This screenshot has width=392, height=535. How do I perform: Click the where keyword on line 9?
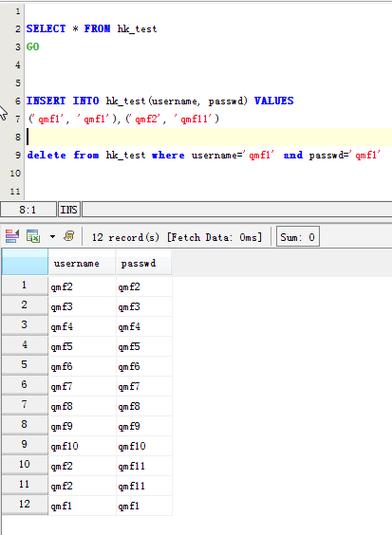coord(168,155)
